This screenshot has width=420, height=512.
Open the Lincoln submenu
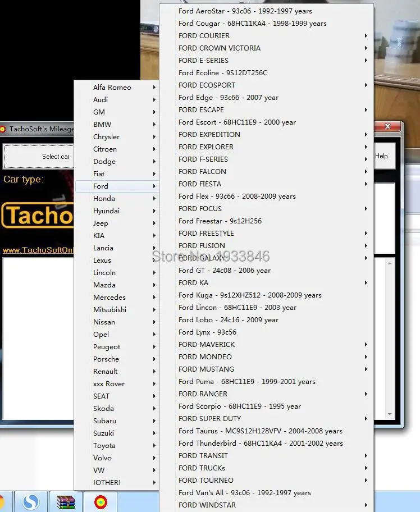117,273
